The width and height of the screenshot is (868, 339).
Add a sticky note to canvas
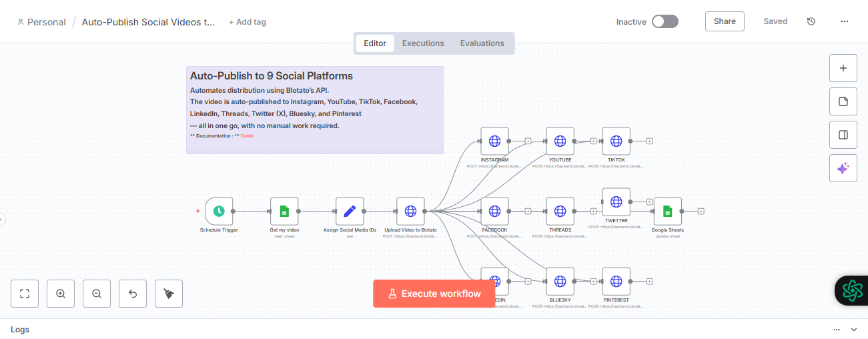pos(843,101)
